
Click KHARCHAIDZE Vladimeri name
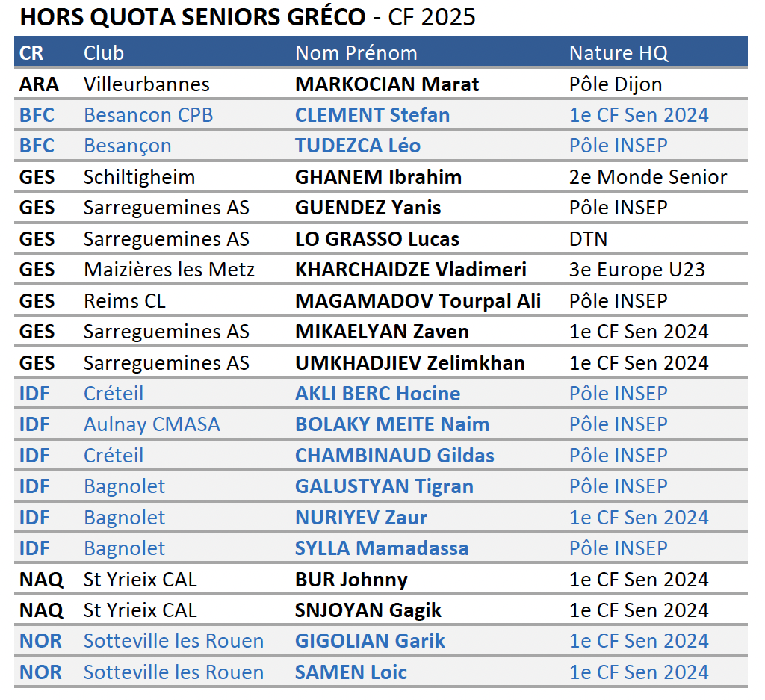tap(411, 270)
